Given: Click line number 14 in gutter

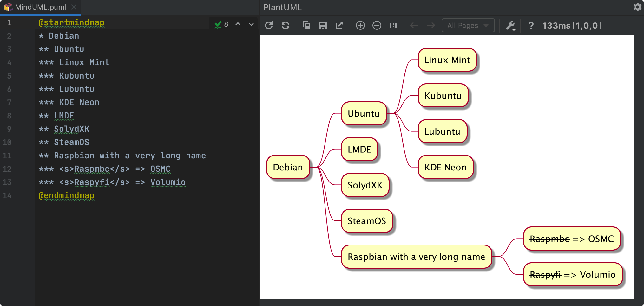Looking at the screenshot, I should coord(7,195).
